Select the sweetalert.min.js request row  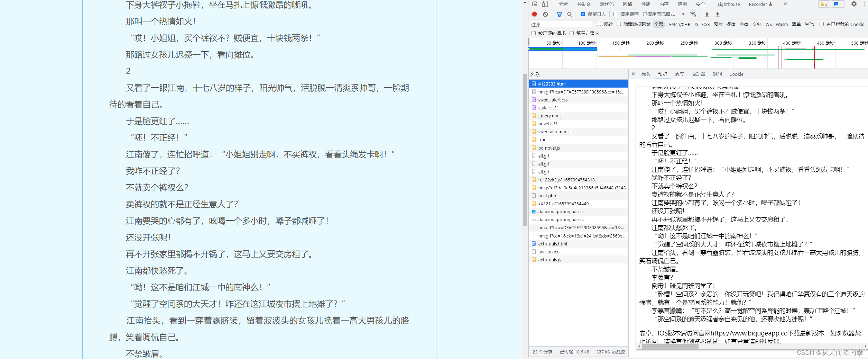pyautogui.click(x=578, y=132)
